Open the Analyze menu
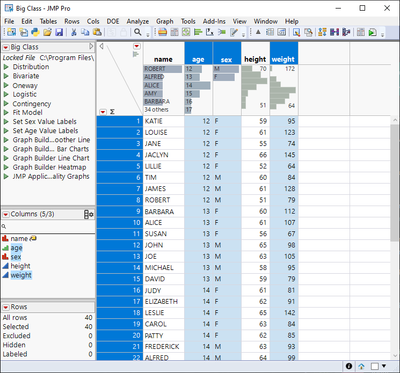The height and width of the screenshot is (373, 400). (138, 21)
